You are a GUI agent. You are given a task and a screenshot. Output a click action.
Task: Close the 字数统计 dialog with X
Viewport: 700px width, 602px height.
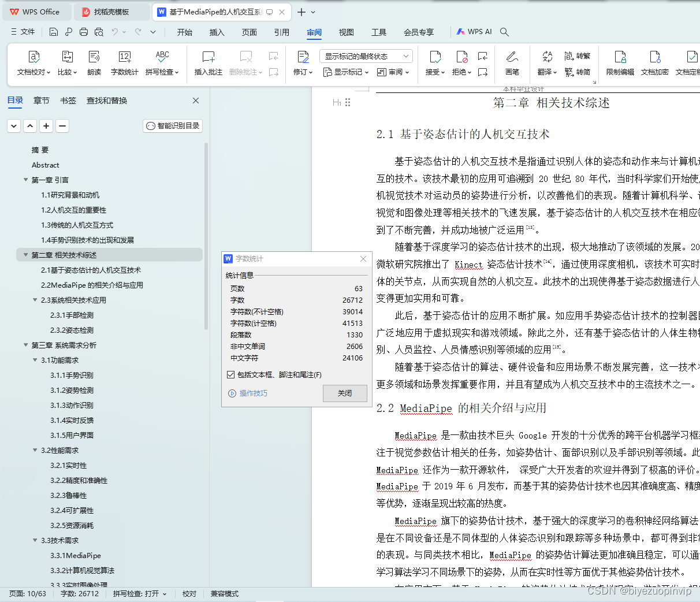tap(363, 259)
